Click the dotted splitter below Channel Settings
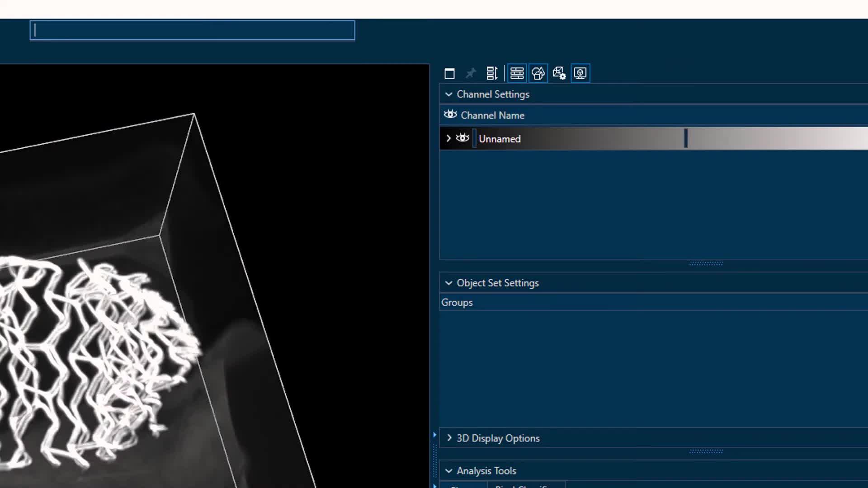The width and height of the screenshot is (868, 488). (706, 263)
